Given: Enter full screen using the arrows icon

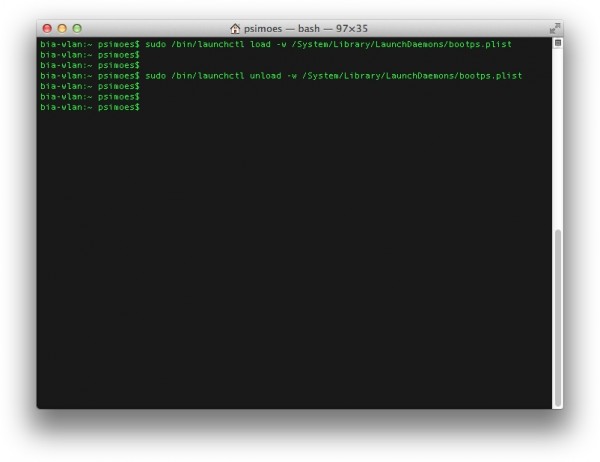Looking at the screenshot, I should (x=554, y=28).
